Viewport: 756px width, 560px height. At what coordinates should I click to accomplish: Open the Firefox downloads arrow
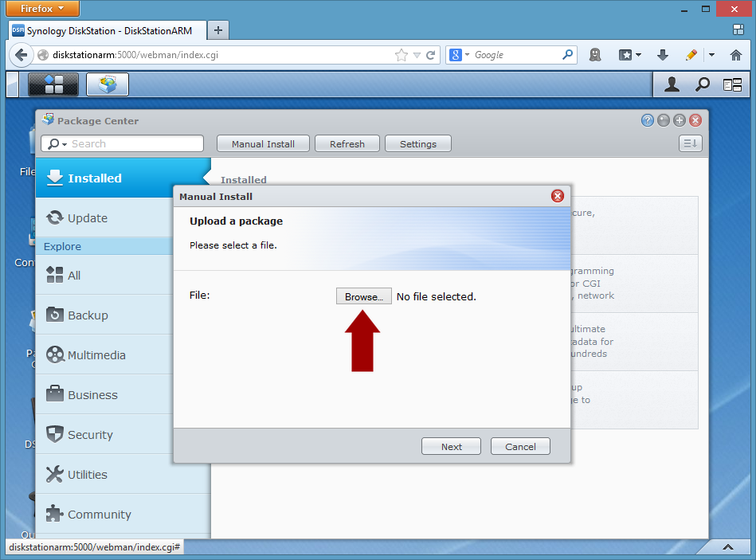point(663,55)
